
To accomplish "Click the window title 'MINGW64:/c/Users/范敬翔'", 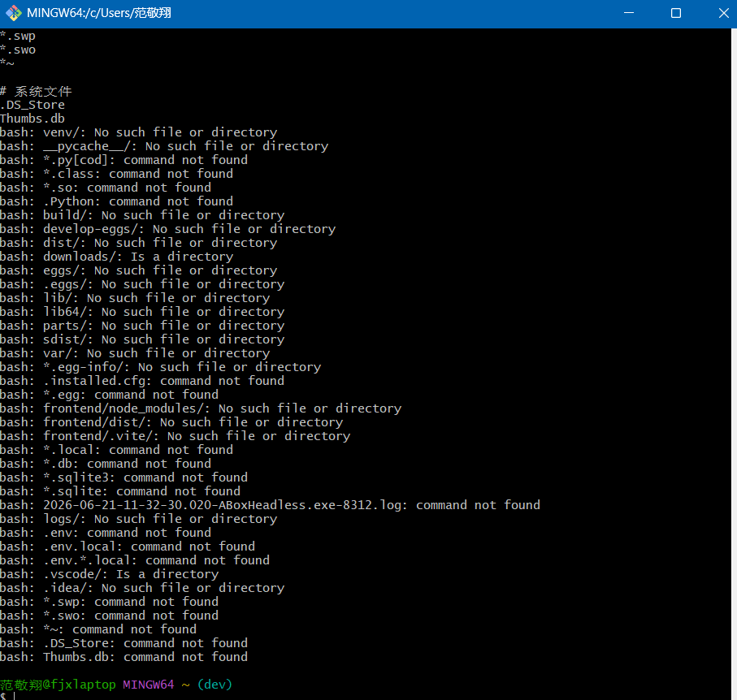I will (x=99, y=13).
